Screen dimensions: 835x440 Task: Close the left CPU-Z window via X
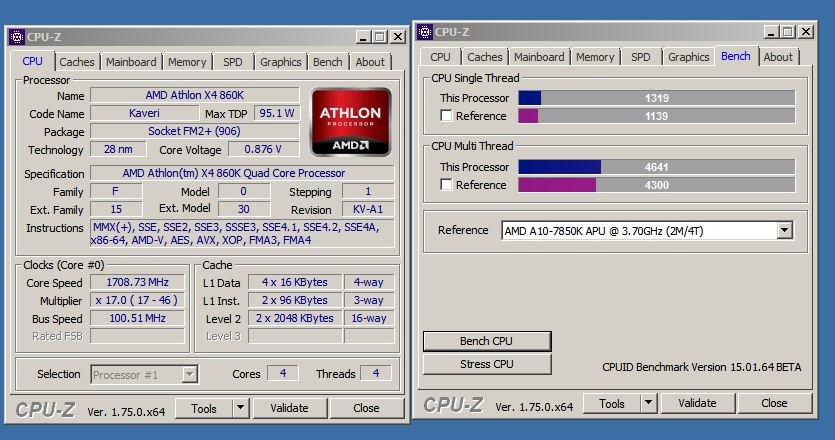click(x=398, y=37)
